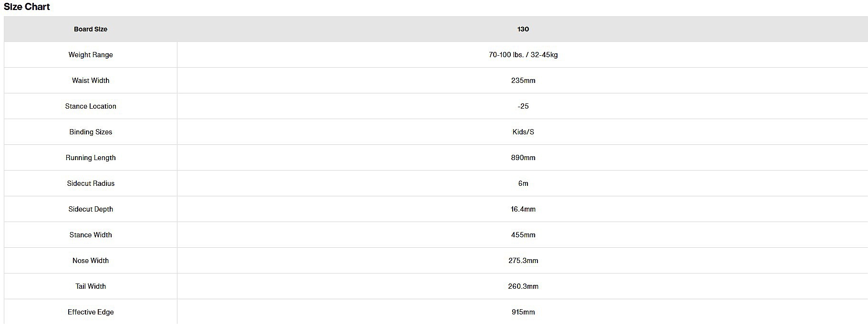Screen dimensions: 868x324
Task: Click the 130 board size header
Action: pos(523,29)
